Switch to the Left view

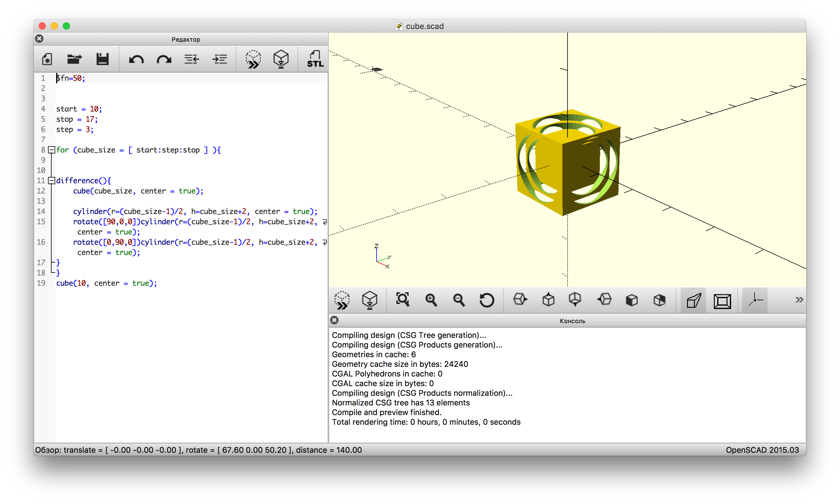coord(604,300)
